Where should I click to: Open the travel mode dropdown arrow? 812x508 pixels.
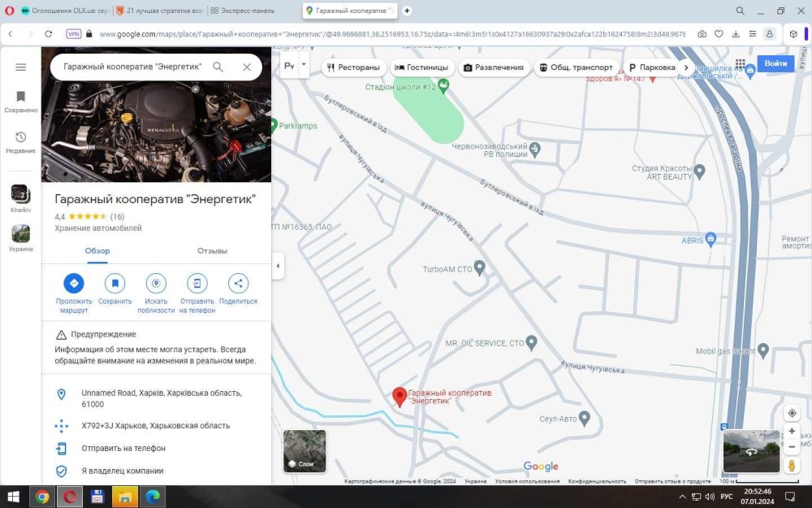click(304, 64)
